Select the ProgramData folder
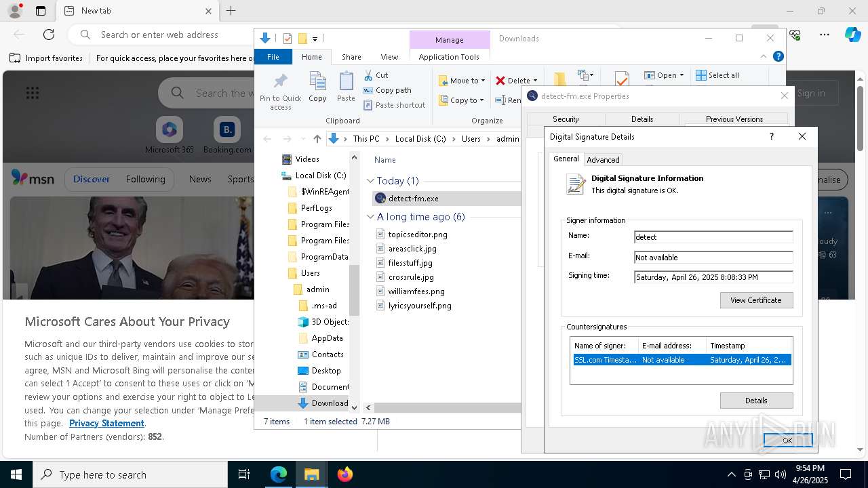 click(317, 257)
